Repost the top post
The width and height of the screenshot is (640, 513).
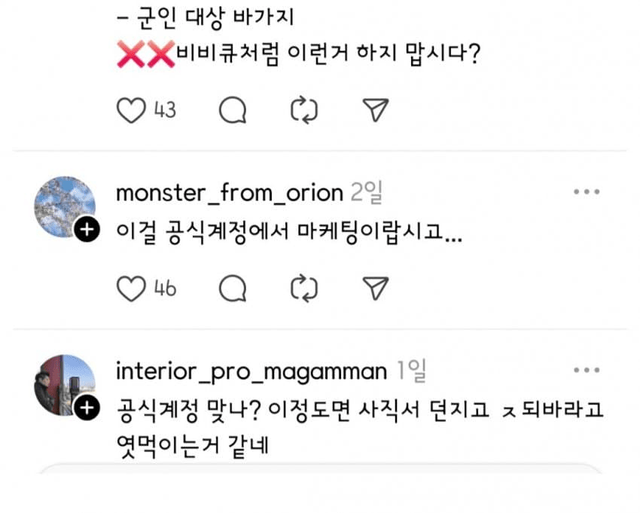(x=303, y=110)
